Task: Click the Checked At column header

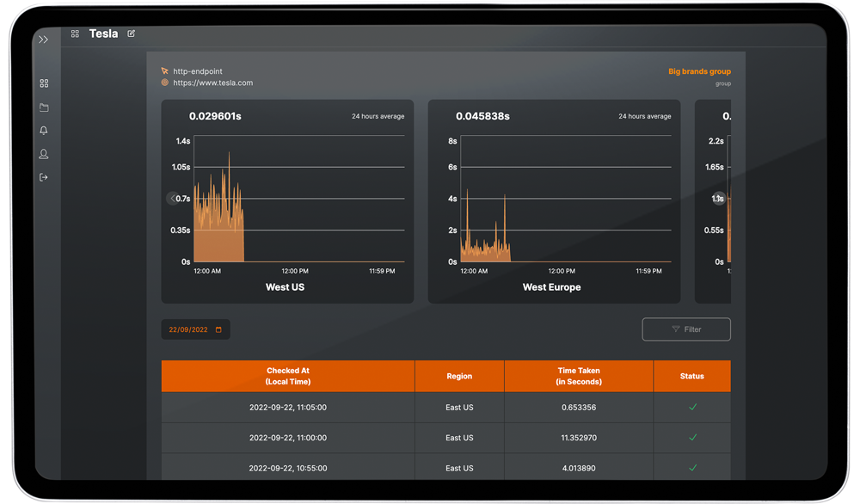Action: [x=288, y=376]
